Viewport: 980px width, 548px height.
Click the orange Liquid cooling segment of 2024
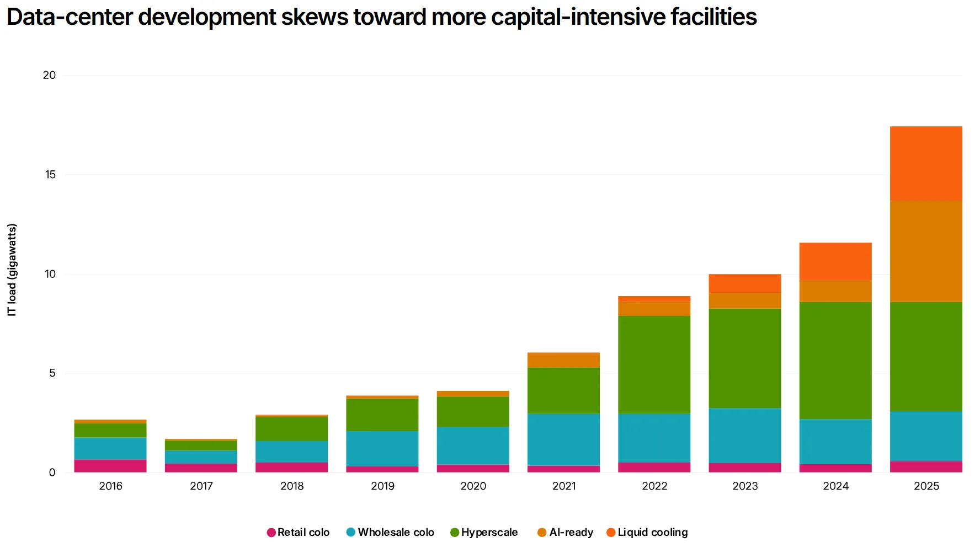point(835,261)
